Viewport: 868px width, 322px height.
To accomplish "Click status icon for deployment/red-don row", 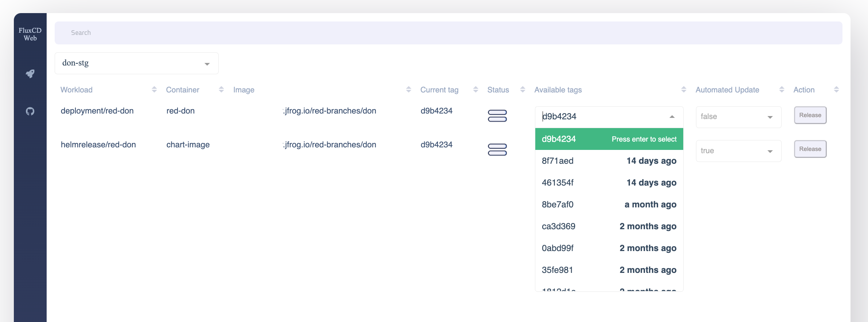I will (497, 116).
